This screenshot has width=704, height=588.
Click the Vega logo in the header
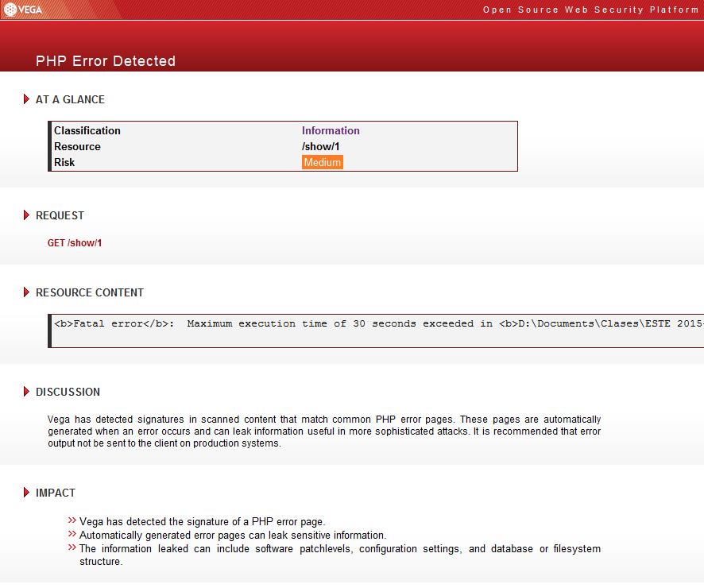point(23,10)
